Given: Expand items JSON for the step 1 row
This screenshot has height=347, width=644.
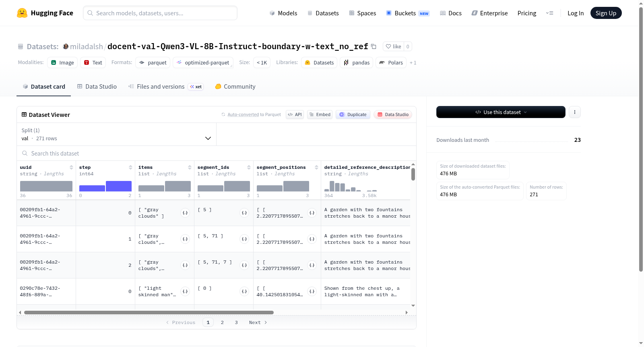Looking at the screenshot, I should point(185,239).
